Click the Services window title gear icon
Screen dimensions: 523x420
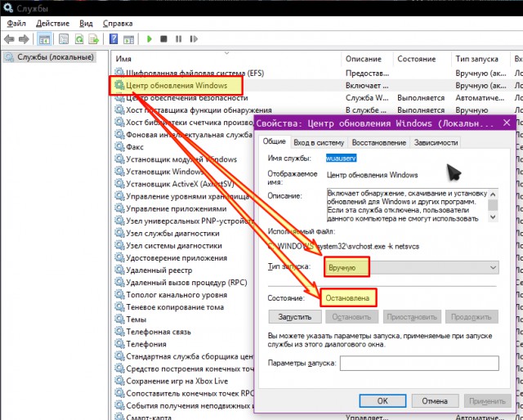click(8, 7)
